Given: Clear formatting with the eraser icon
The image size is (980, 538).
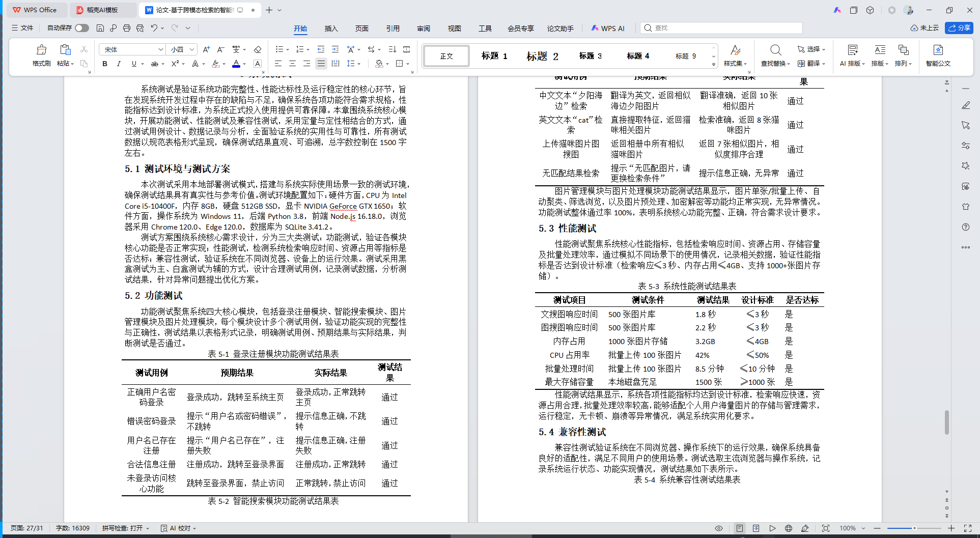Looking at the screenshot, I should pos(258,49).
